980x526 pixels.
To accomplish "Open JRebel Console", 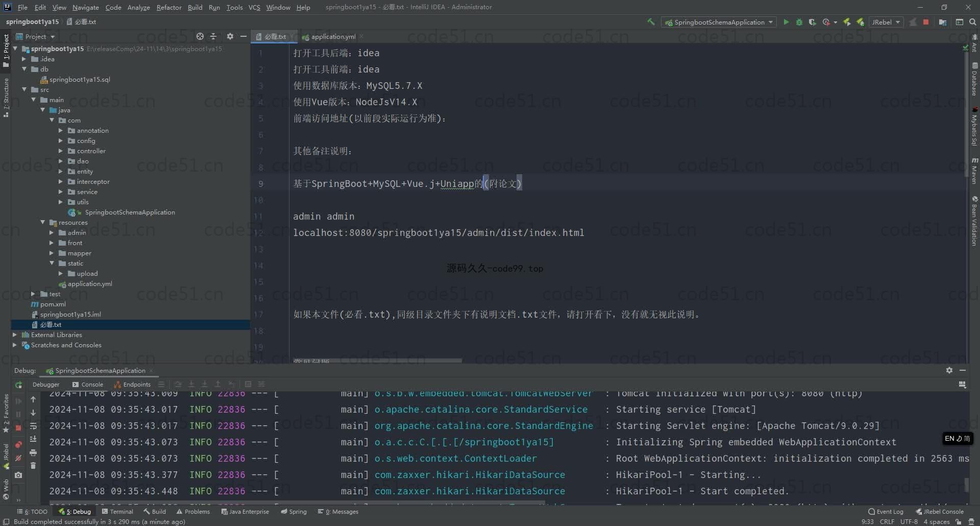I will 940,511.
